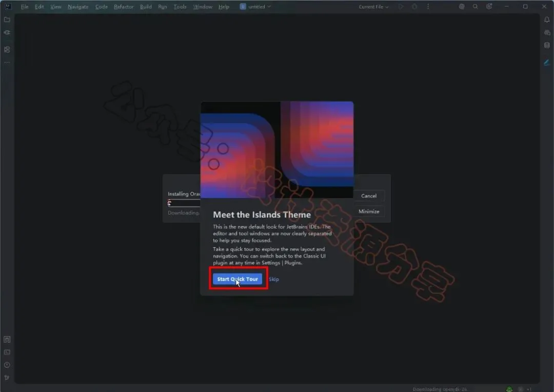Open the Window menu
Viewport: 554px width, 392px height.
(203, 7)
